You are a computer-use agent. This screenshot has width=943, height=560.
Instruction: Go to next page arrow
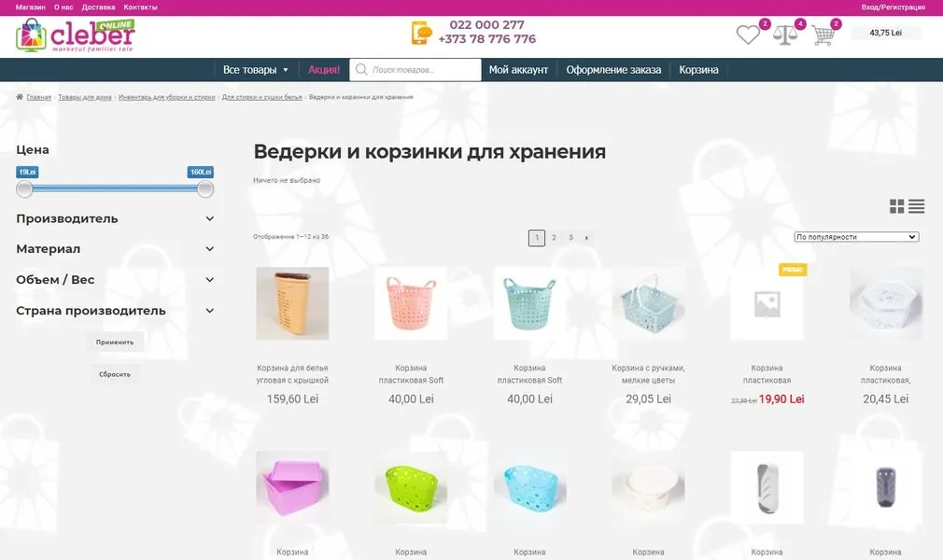(587, 238)
